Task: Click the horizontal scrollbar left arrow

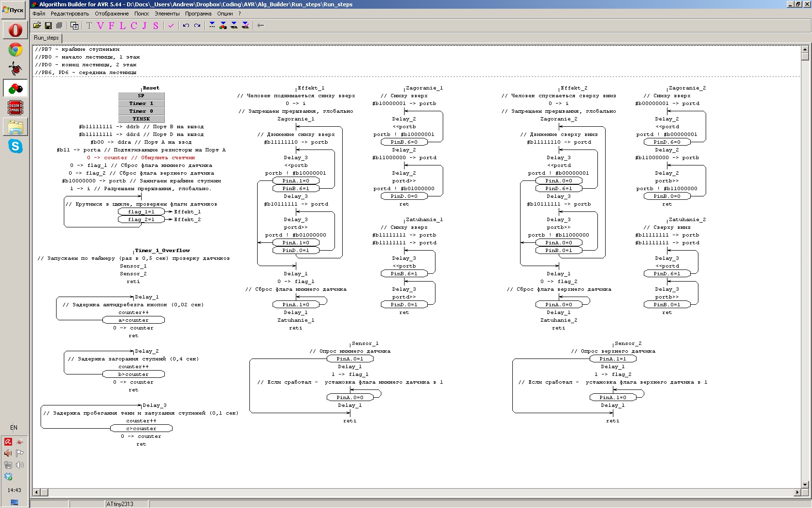Action: coord(36,493)
